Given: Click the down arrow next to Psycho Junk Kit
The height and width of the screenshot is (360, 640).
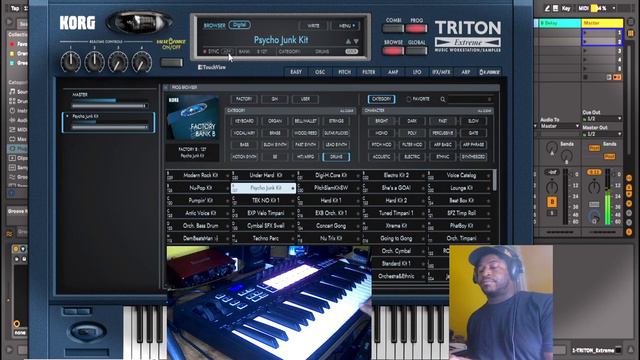Looking at the screenshot, I should pyautogui.click(x=356, y=41).
